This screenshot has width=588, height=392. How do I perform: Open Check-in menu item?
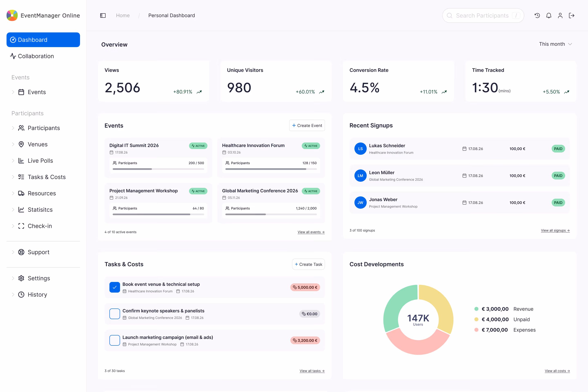[x=40, y=226]
